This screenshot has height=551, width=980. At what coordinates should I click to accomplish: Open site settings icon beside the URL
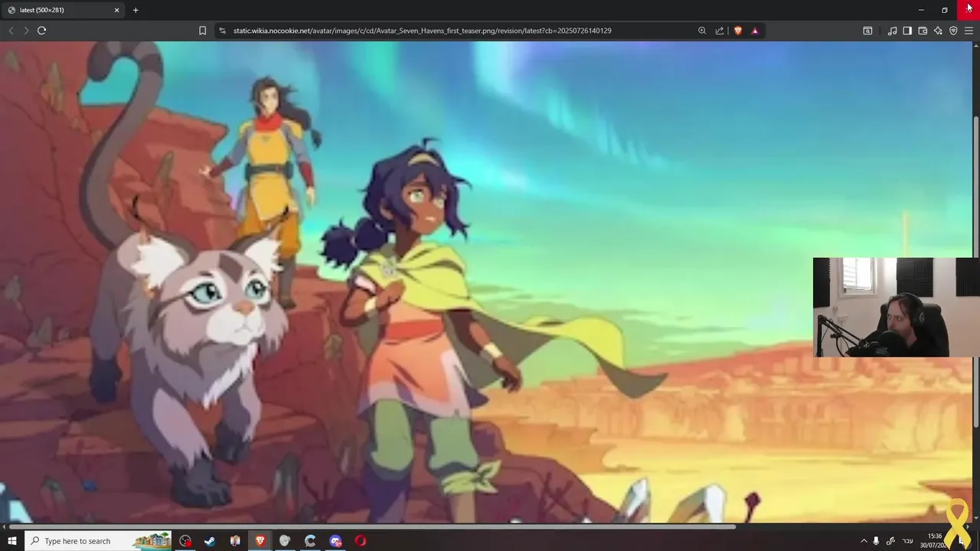point(222,31)
